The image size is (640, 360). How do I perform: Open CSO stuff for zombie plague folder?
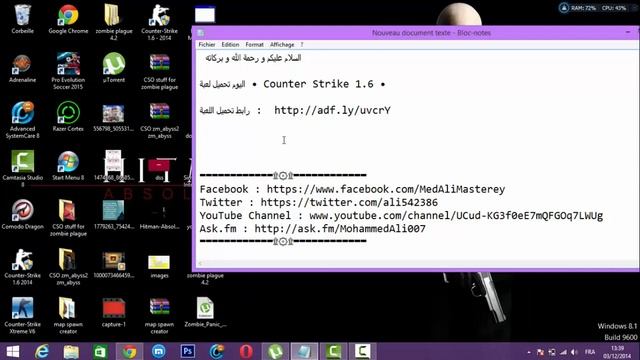point(68,218)
